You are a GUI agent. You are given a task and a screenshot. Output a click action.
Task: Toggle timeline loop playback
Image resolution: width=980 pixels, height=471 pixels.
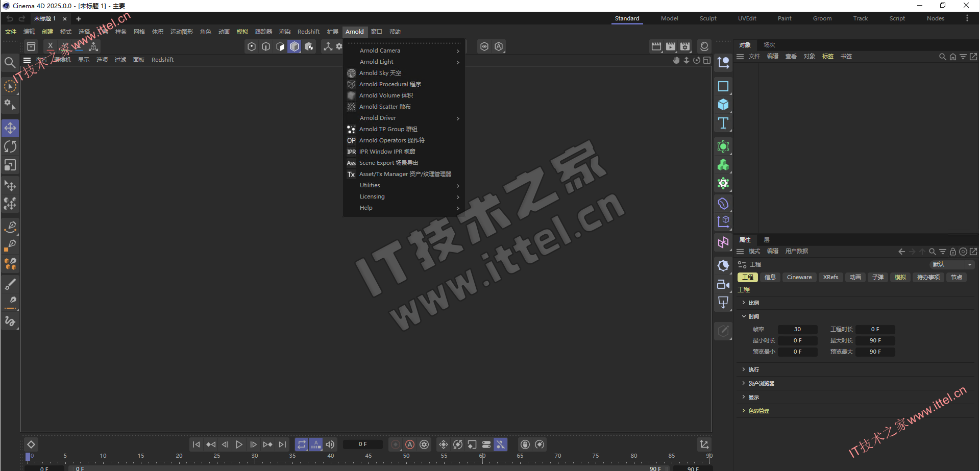302,444
